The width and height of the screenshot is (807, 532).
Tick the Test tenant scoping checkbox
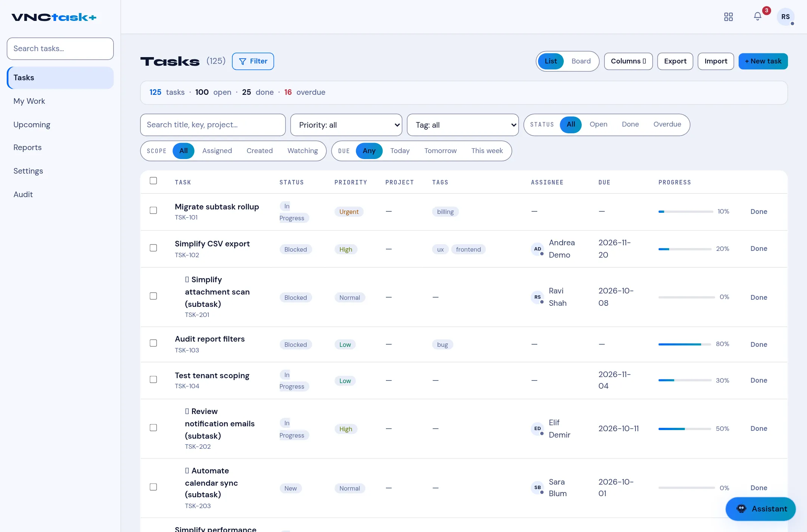pos(153,380)
